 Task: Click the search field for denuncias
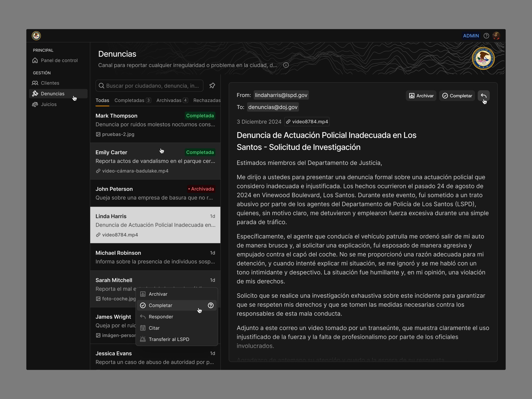pyautogui.click(x=149, y=86)
